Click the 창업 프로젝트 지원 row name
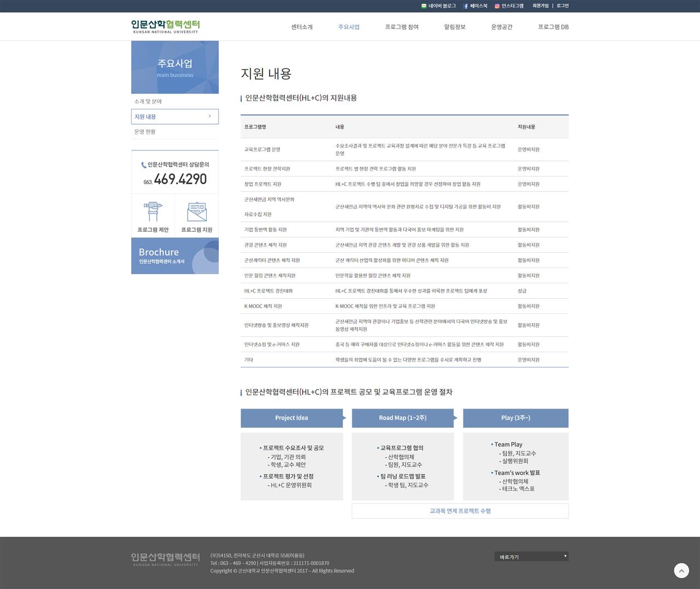 (263, 184)
